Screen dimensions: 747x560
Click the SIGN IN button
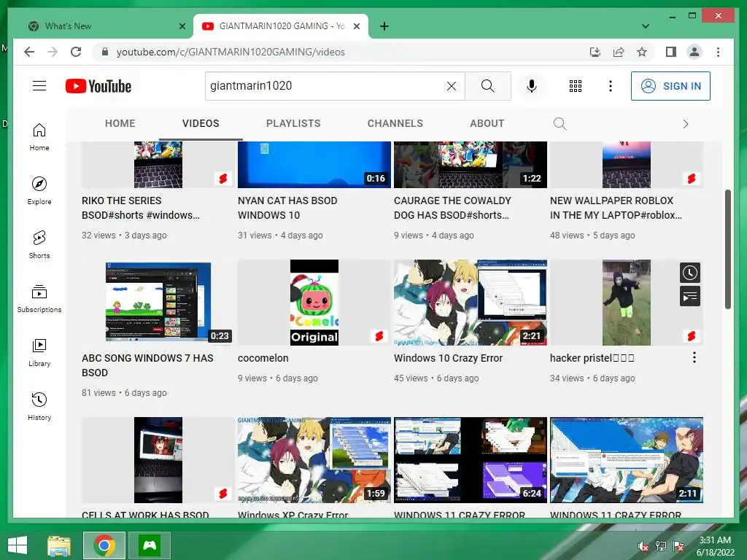point(670,86)
